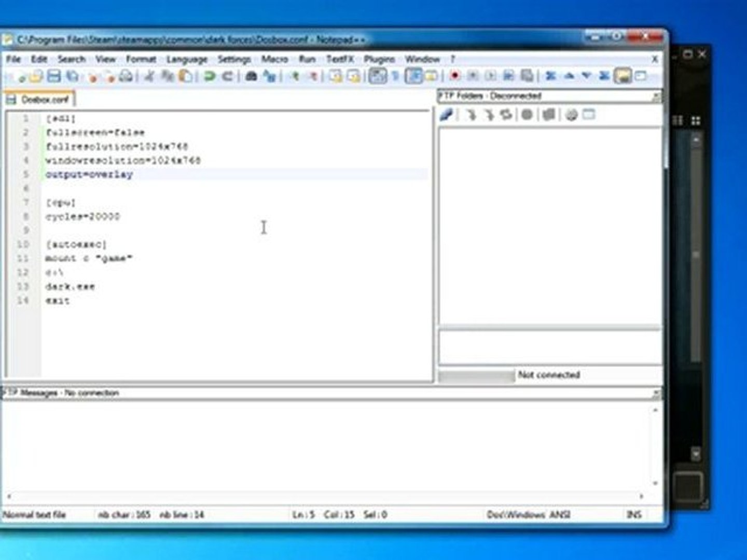Open Find with the binoculars icon

click(x=251, y=77)
